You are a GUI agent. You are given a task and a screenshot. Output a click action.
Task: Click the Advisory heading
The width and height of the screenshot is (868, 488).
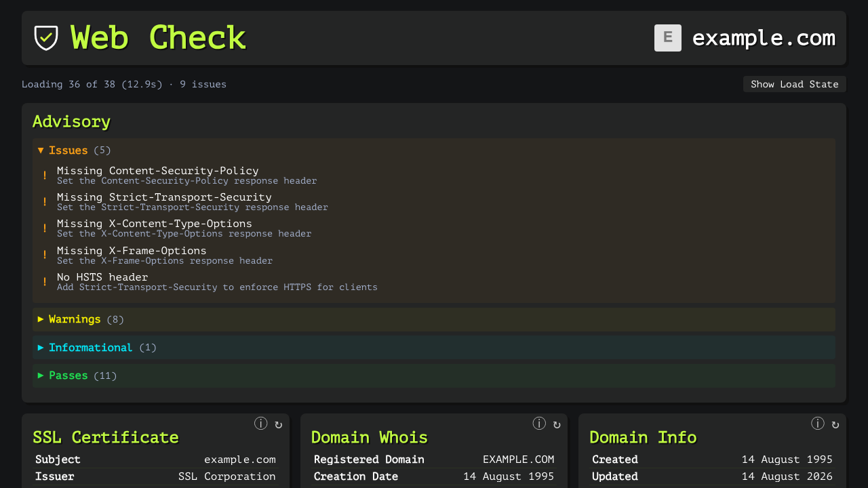[71, 122]
